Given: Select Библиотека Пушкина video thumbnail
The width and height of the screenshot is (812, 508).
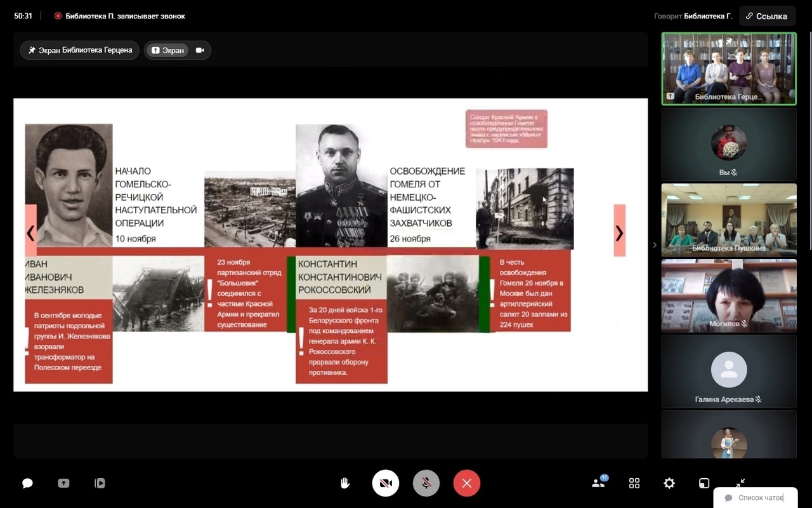Looking at the screenshot, I should pos(729,219).
